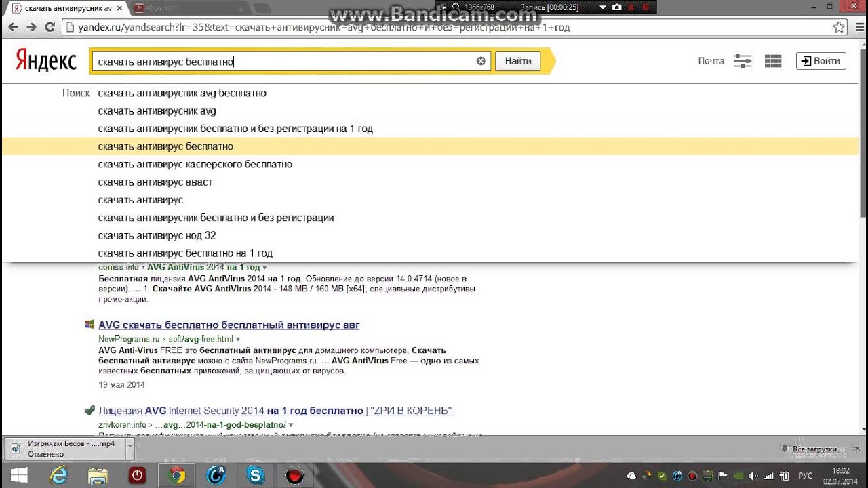
Task: Open the Chrome hamburger menu
Action: 859,27
